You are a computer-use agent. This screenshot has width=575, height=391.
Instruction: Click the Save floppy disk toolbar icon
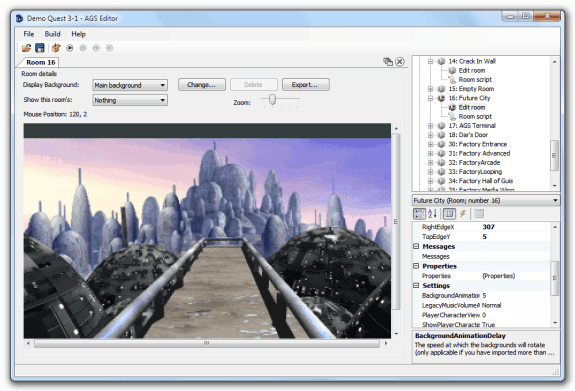(x=40, y=48)
